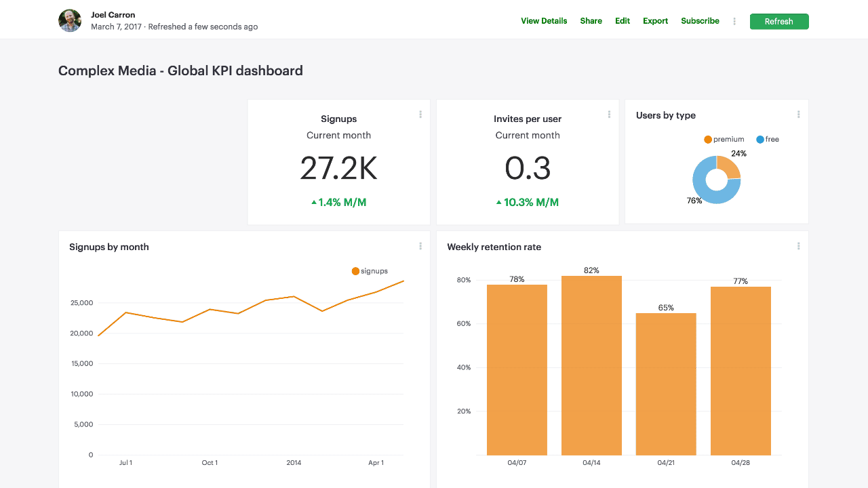This screenshot has width=868, height=488.
Task: Open header more-options kebab menu
Action: [734, 22]
